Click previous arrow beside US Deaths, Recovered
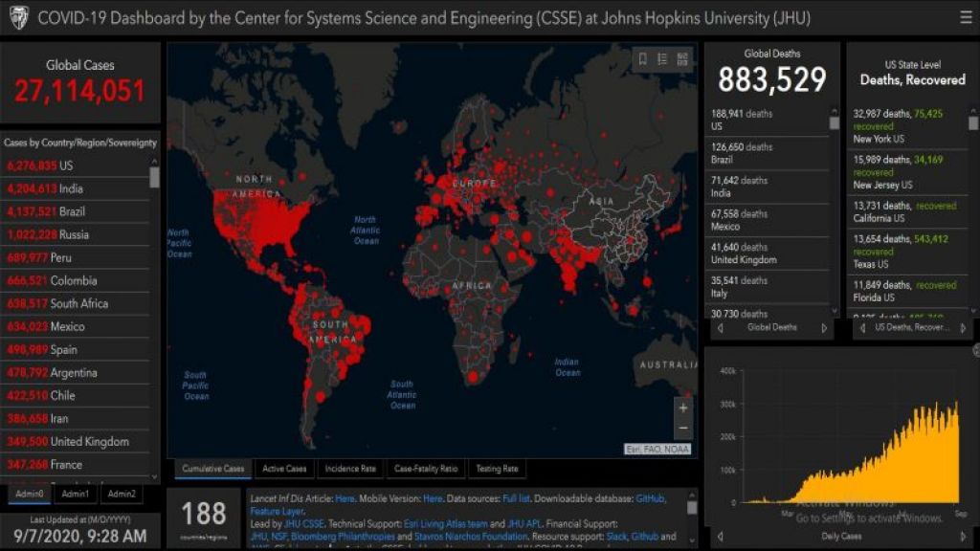 point(862,328)
